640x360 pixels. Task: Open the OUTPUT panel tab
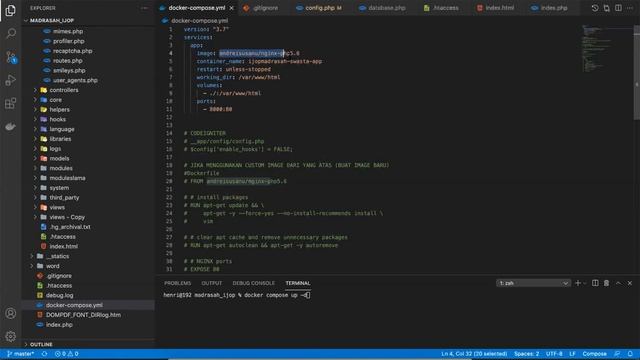point(211,283)
